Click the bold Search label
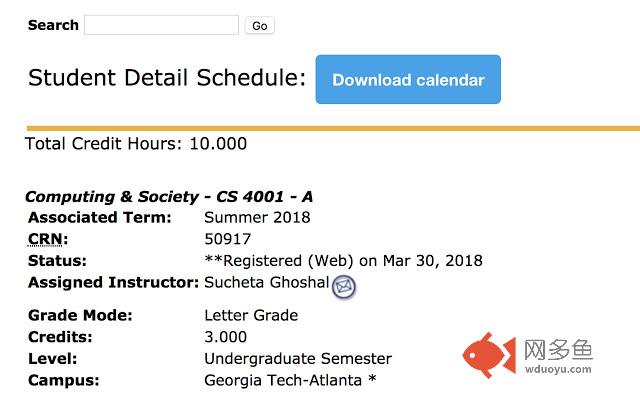This screenshot has height=400, width=640. pos(53,25)
